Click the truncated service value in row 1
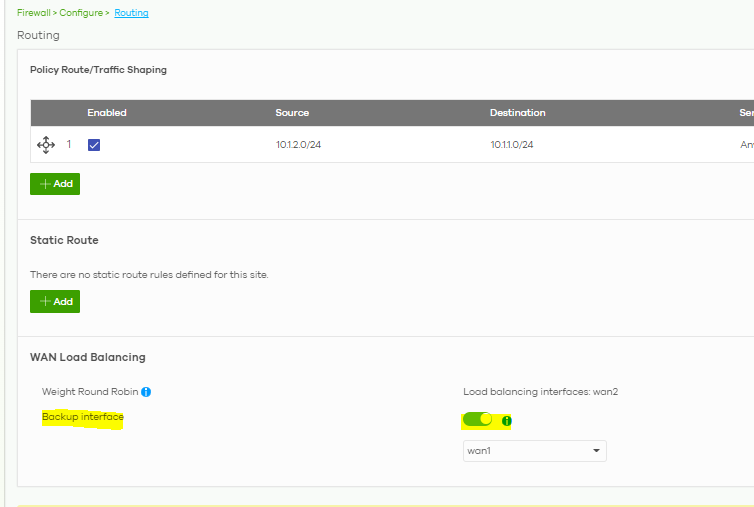 tap(746, 145)
